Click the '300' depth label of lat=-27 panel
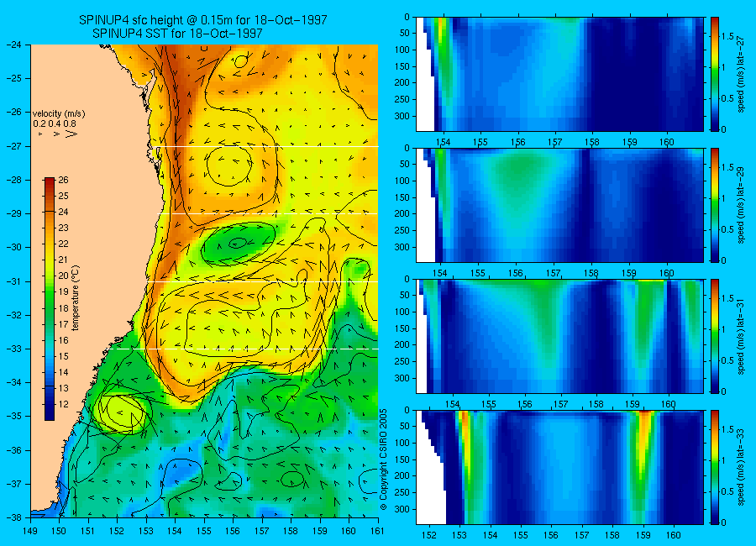The image size is (756, 546). 402,116
